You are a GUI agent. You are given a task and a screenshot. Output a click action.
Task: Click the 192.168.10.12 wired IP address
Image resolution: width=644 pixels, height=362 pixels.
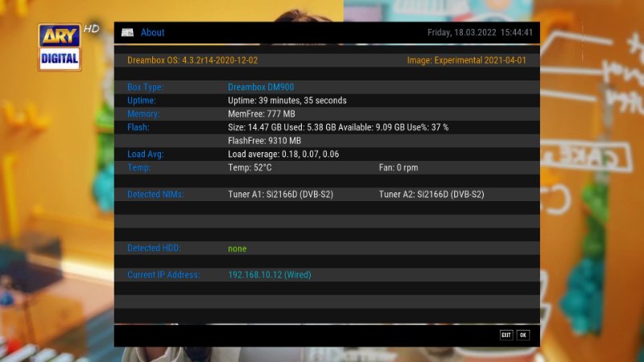point(269,275)
